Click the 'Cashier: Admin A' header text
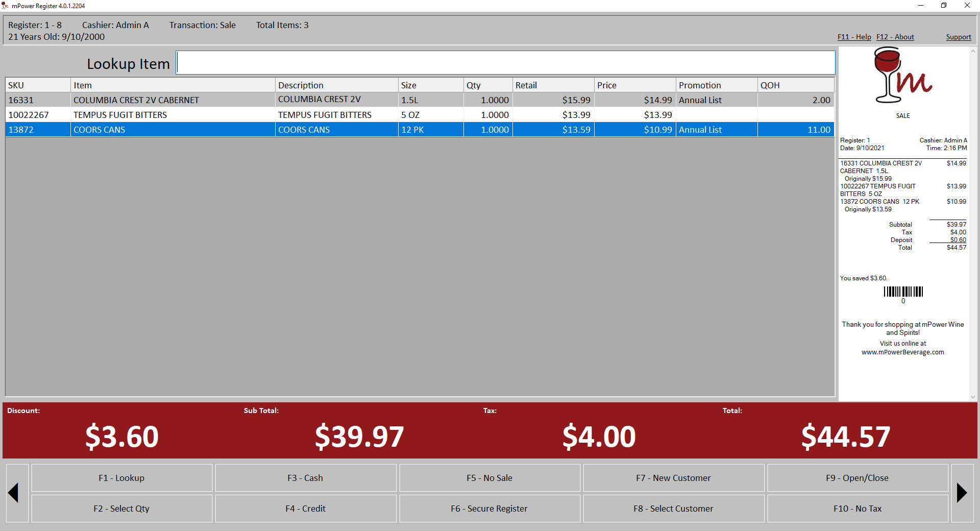This screenshot has width=980, height=531. 115,25
